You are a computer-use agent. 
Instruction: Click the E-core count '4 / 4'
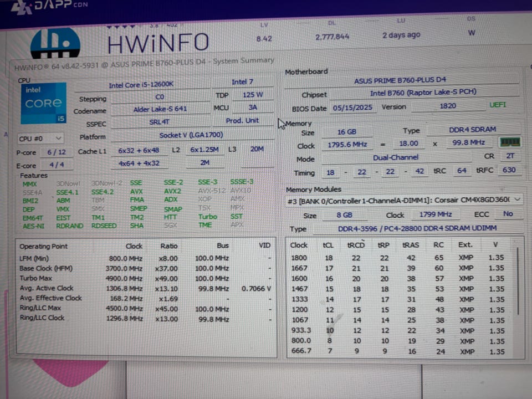(57, 165)
